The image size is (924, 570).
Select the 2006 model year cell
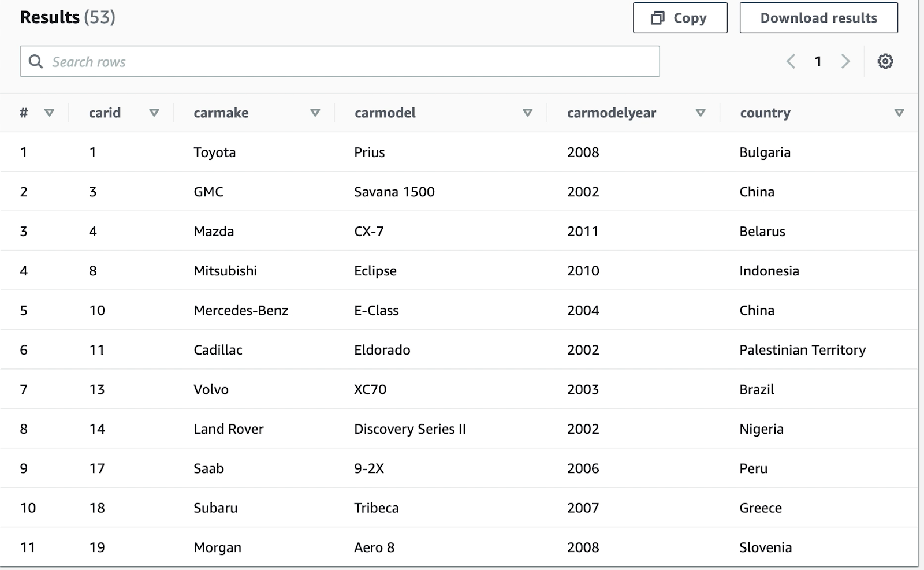583,469
